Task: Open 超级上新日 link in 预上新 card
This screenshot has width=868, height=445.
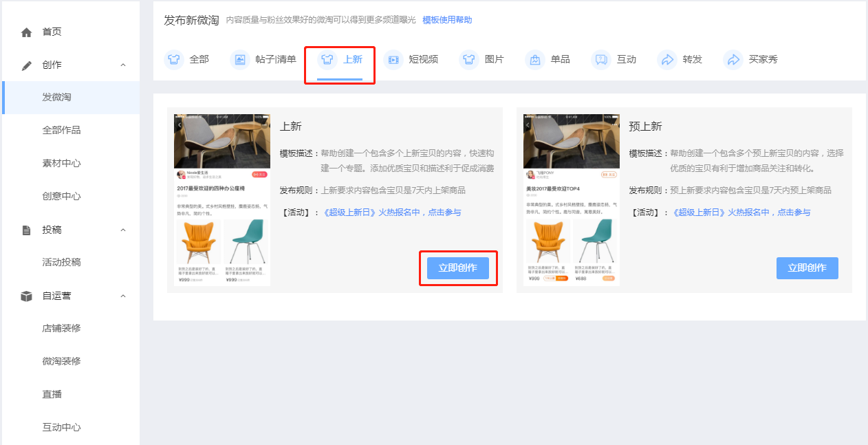Action: (x=741, y=213)
